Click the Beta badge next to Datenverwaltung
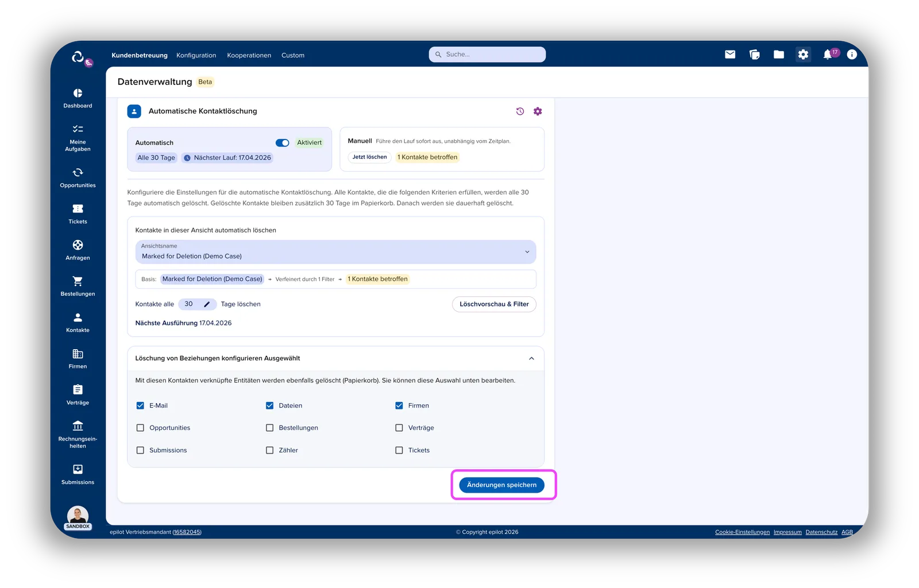The width and height of the screenshot is (919, 588). point(205,82)
